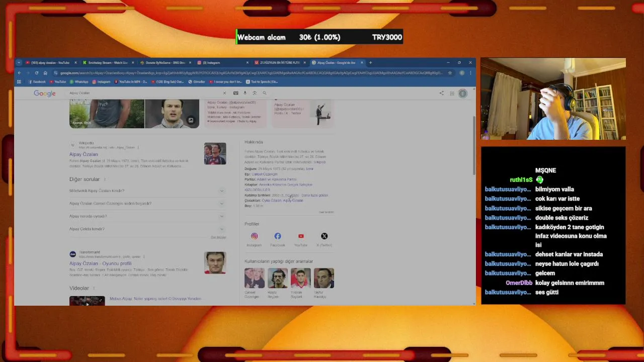The image size is (644, 362).
Task: Open Tayfur Havutçu related search thumbnail
Action: (x=324, y=278)
